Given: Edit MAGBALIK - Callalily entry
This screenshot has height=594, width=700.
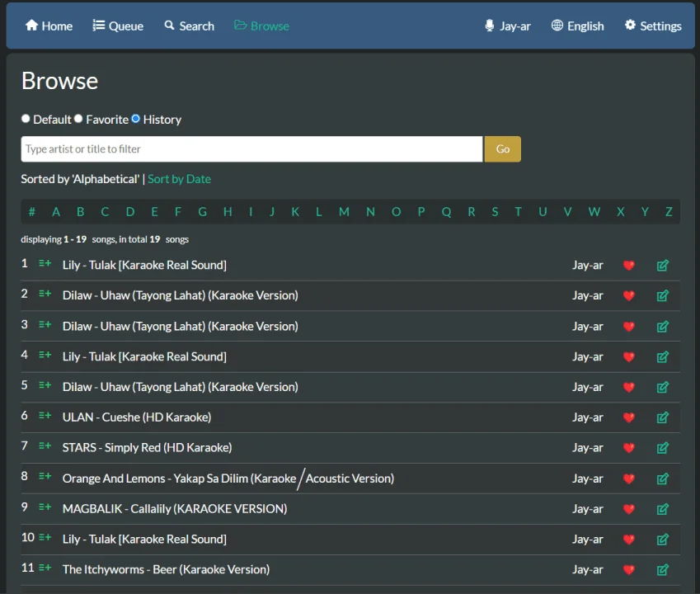Looking at the screenshot, I should pyautogui.click(x=663, y=509).
